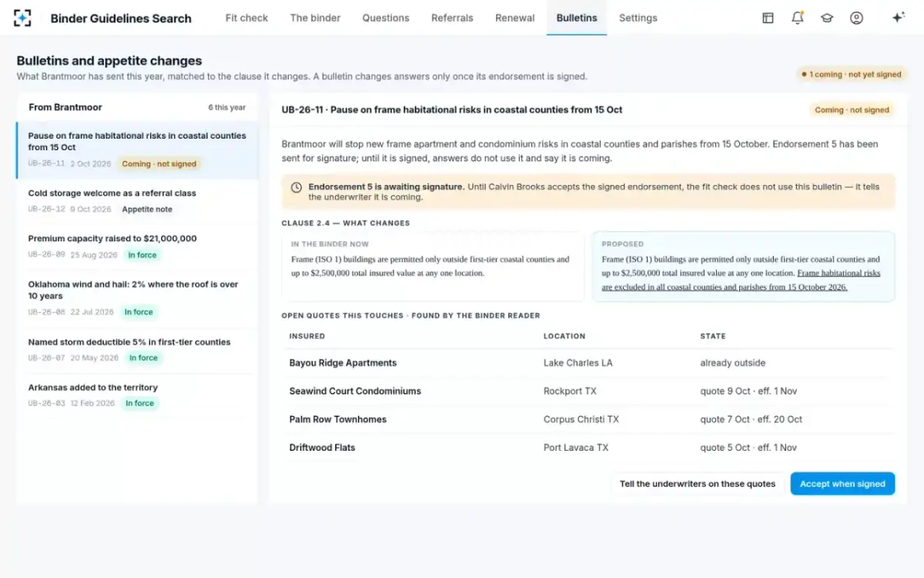
Task: Click the graduation cap learning icon
Action: click(827, 18)
